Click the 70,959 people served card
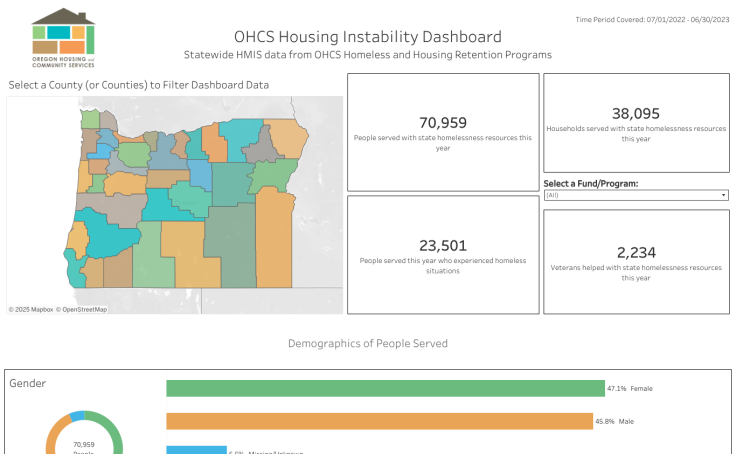Image resolution: width=736 pixels, height=454 pixels. click(443, 132)
